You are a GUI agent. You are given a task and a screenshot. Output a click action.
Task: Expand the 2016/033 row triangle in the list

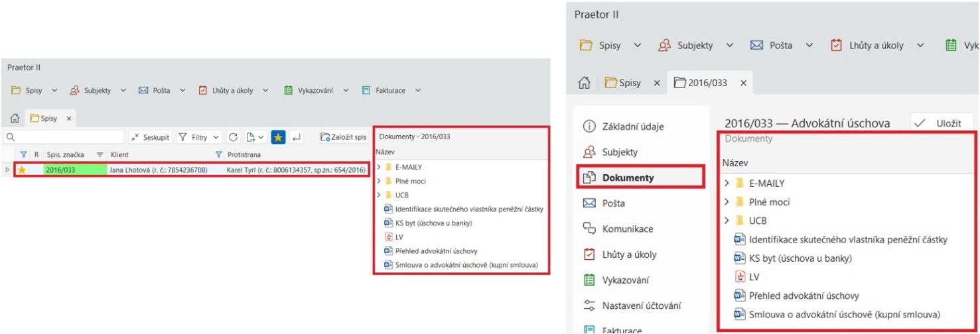(x=8, y=170)
